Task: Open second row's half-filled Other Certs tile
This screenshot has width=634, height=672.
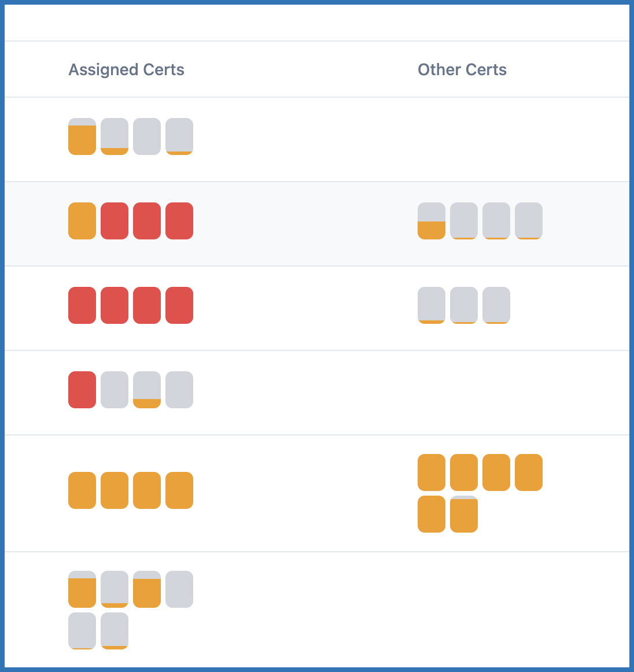Action: point(432,221)
